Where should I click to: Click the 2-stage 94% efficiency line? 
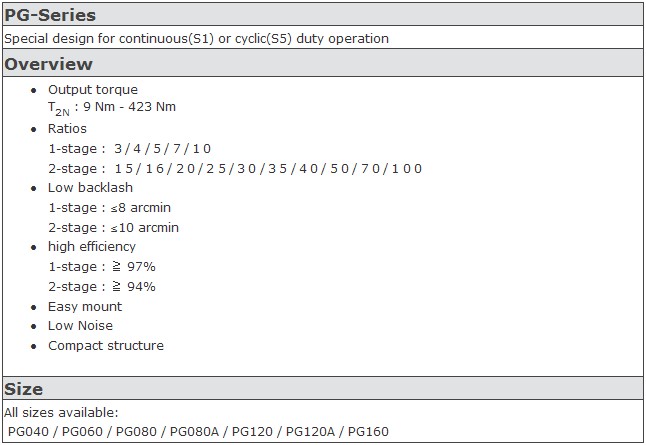[x=102, y=286]
